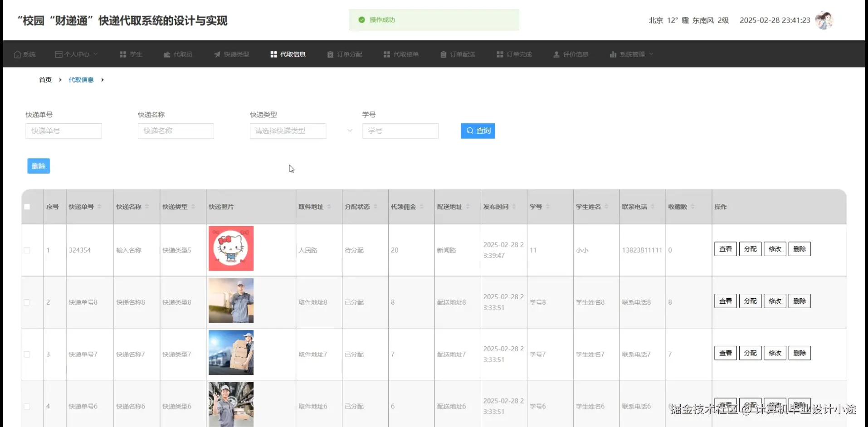868x427 pixels.
Task: Click 分配 in row 快递单号7
Action: click(750, 353)
